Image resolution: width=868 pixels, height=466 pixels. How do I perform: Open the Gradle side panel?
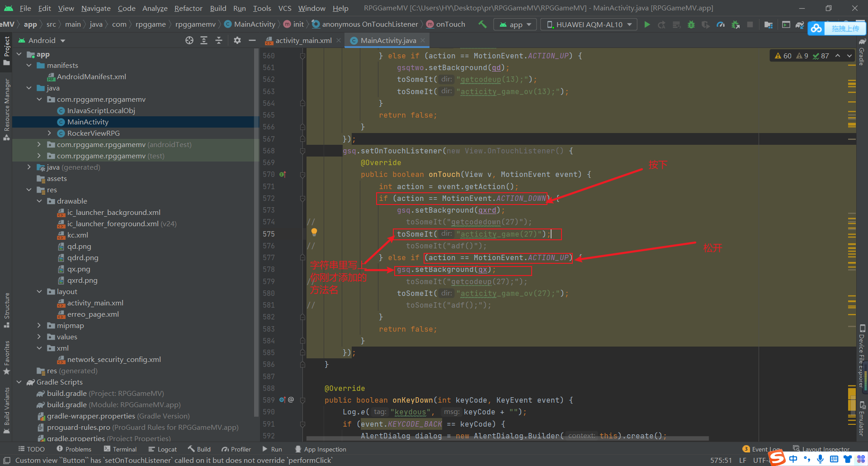pyautogui.click(x=862, y=52)
